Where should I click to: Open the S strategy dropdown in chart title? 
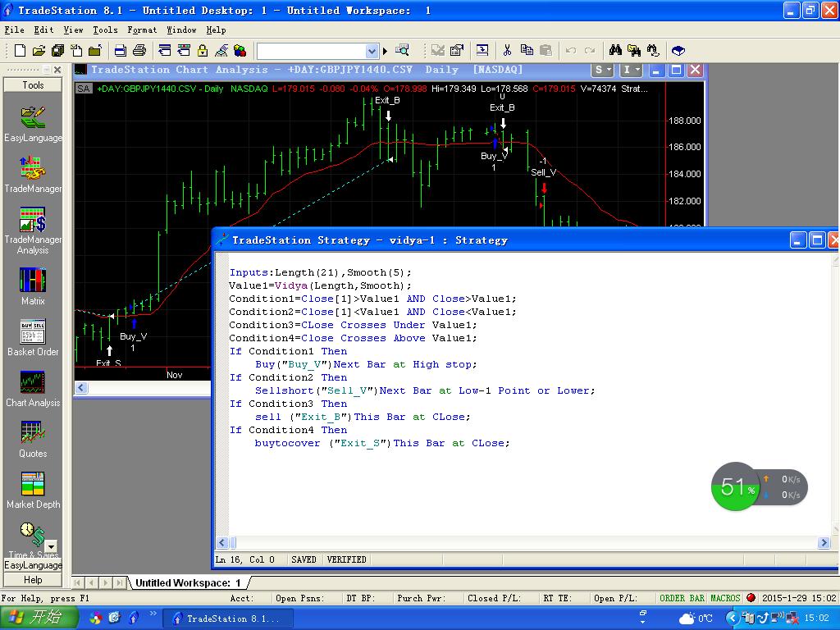click(x=603, y=70)
